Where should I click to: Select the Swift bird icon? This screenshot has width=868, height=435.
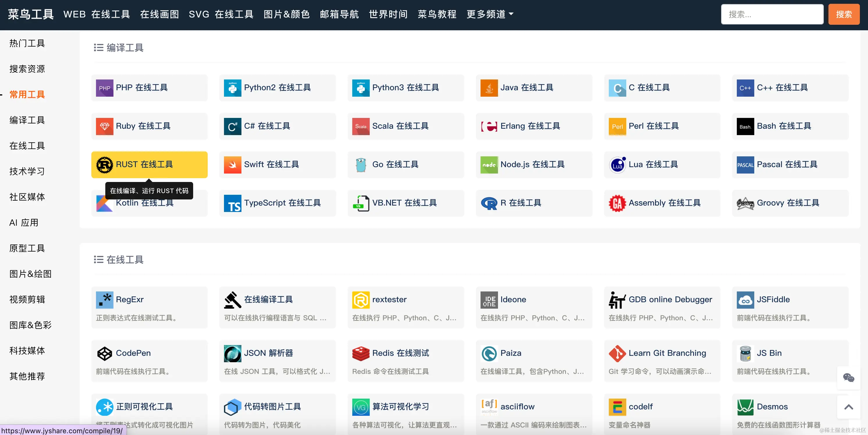pos(232,165)
